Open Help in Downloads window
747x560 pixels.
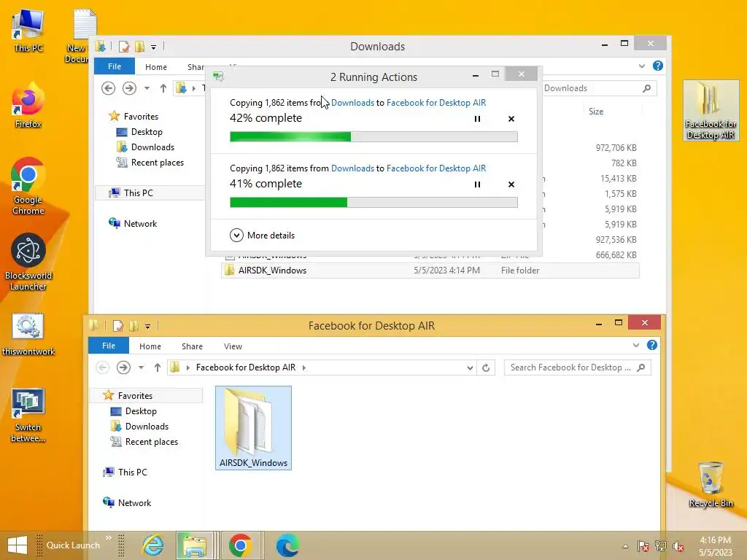[658, 66]
